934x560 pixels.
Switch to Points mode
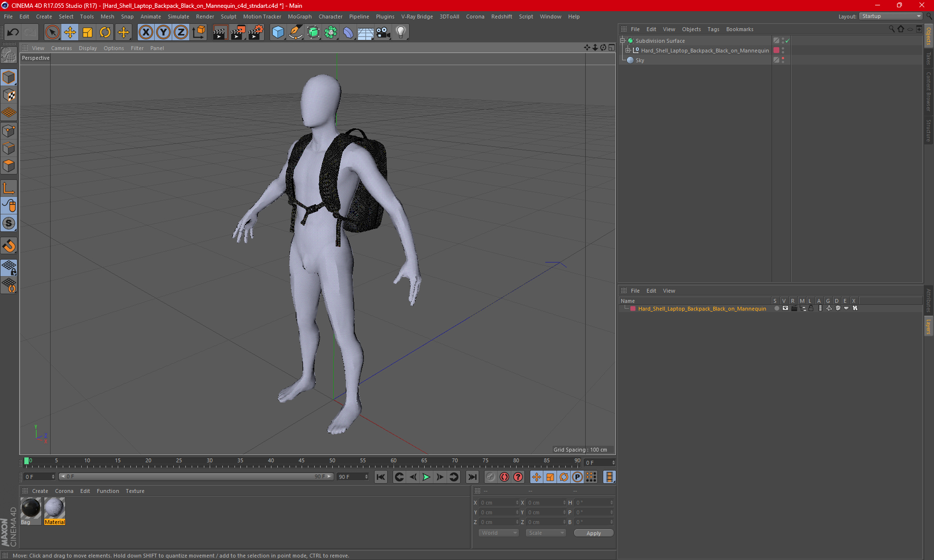coord(9,131)
